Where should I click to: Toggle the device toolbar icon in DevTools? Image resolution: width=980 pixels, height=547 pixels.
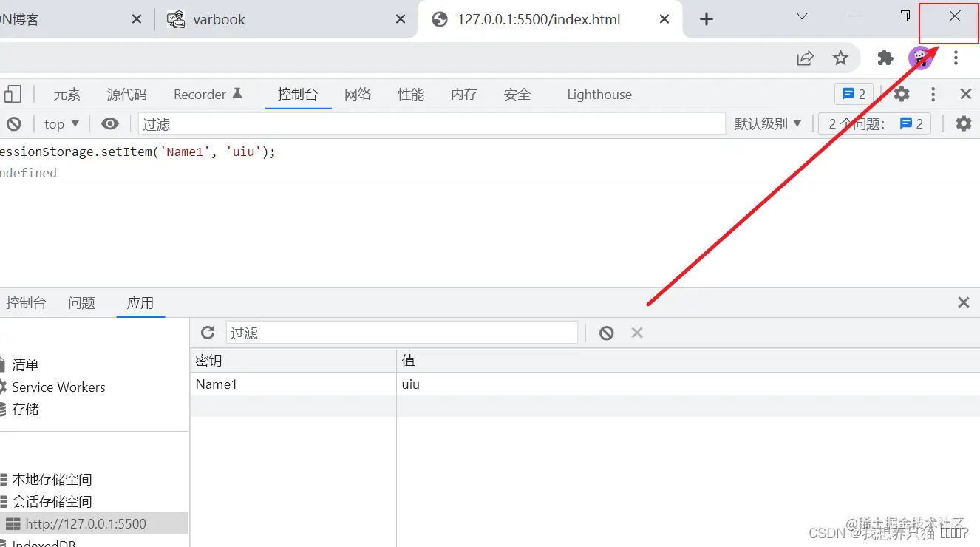[x=12, y=94]
